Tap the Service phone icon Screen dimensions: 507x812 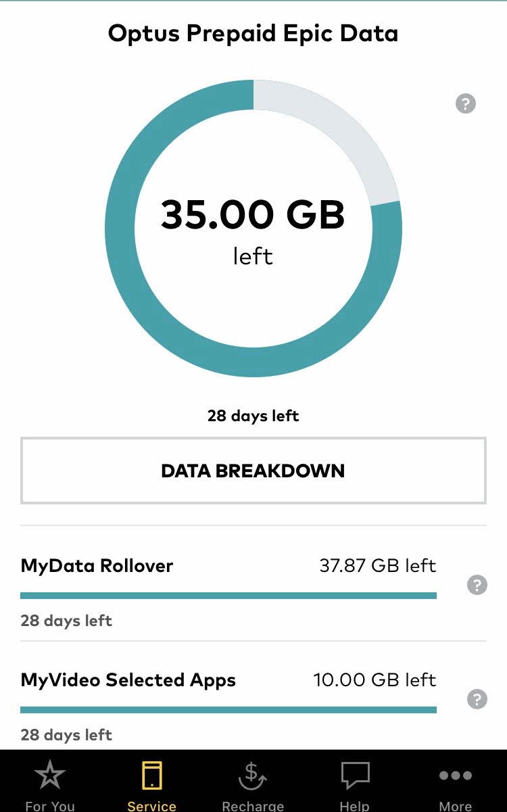tap(151, 775)
